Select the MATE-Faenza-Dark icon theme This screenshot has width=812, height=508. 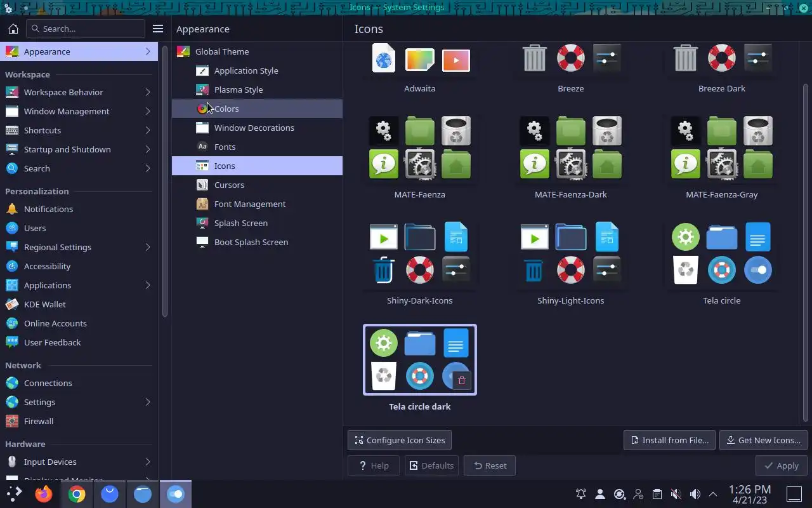tap(571, 157)
